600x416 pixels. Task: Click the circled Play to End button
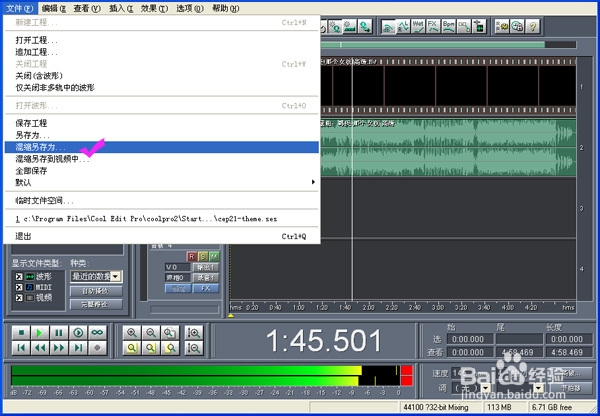78,333
